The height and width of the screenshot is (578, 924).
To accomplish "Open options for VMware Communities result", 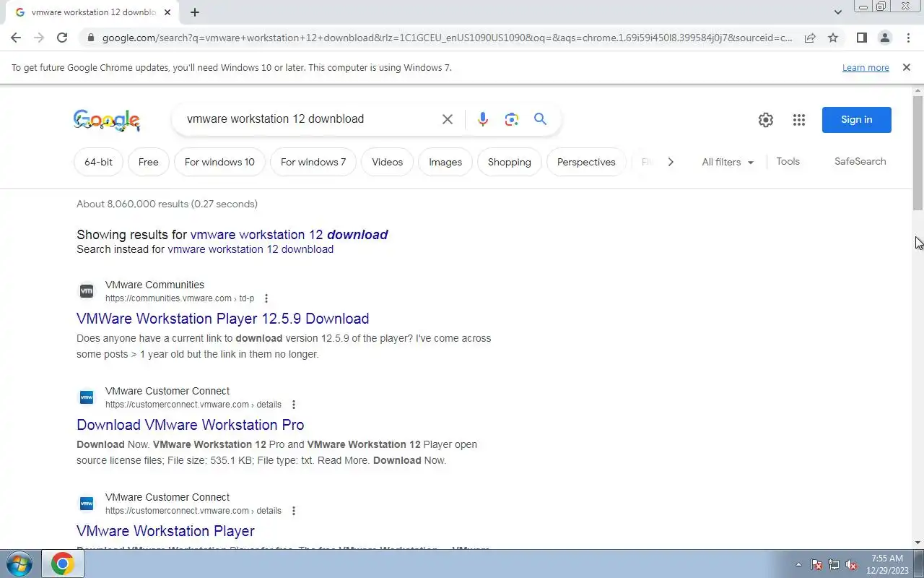I will click(x=266, y=298).
